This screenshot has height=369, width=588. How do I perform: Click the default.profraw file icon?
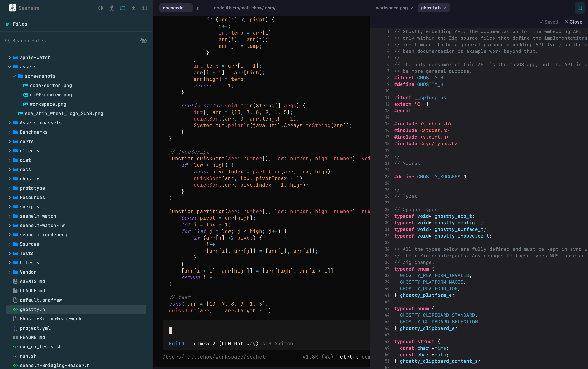[x=15, y=300]
